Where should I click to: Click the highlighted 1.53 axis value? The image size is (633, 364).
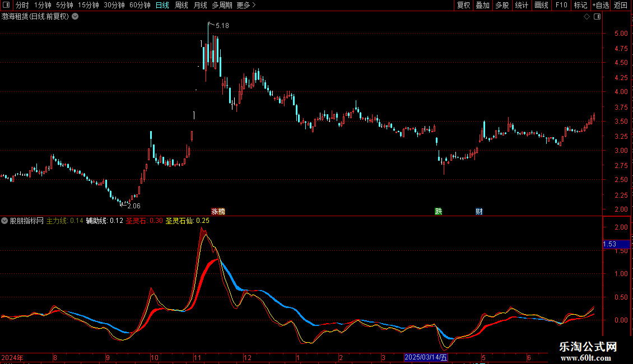click(616, 244)
